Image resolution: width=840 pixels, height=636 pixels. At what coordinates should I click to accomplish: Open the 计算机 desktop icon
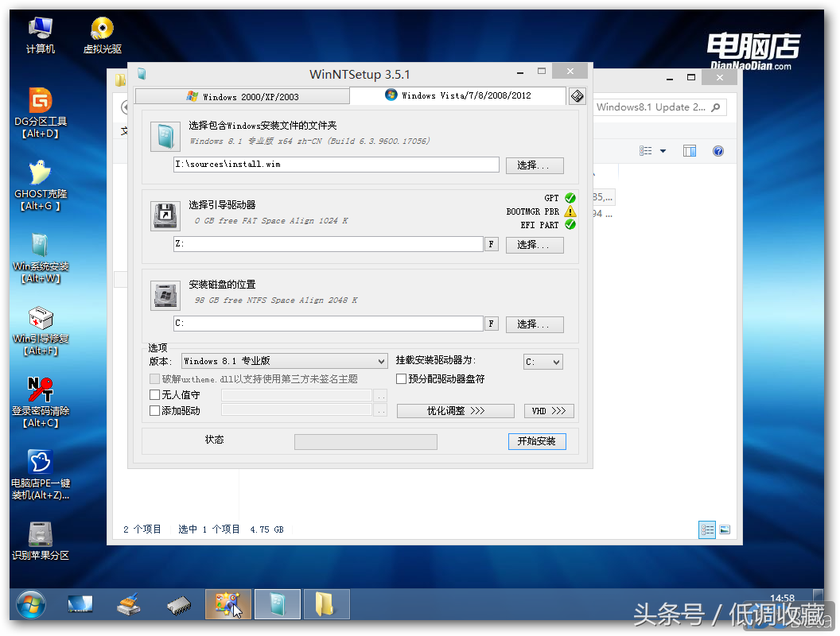41,34
